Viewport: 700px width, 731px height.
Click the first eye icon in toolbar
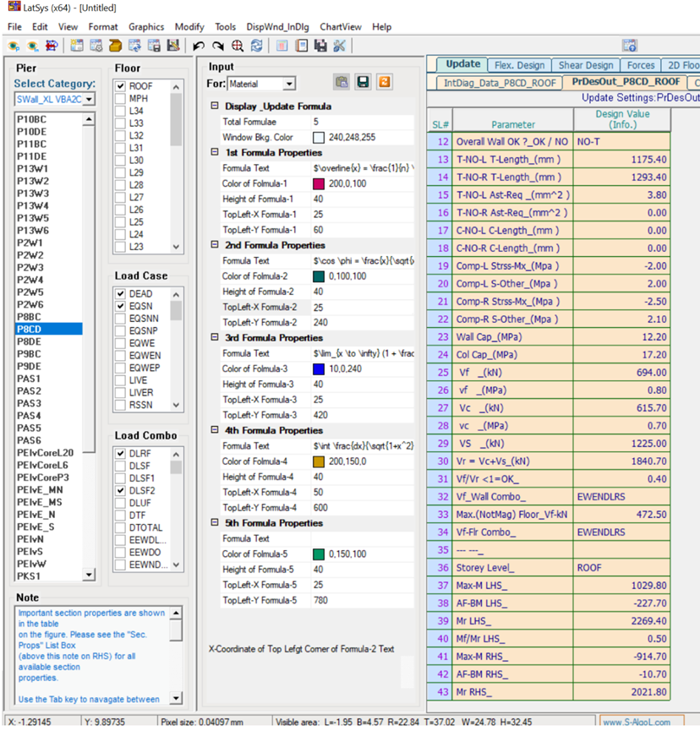tap(14, 46)
